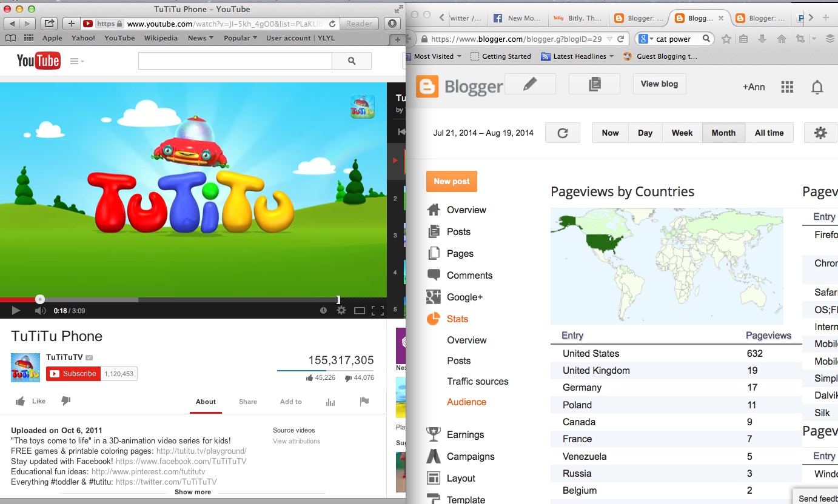Open the video player settings gear
The width and height of the screenshot is (838, 504).
click(341, 311)
